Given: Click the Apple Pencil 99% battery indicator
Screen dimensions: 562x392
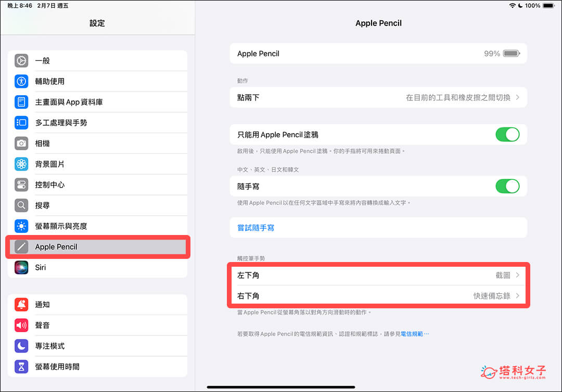Looking at the screenshot, I should point(512,54).
